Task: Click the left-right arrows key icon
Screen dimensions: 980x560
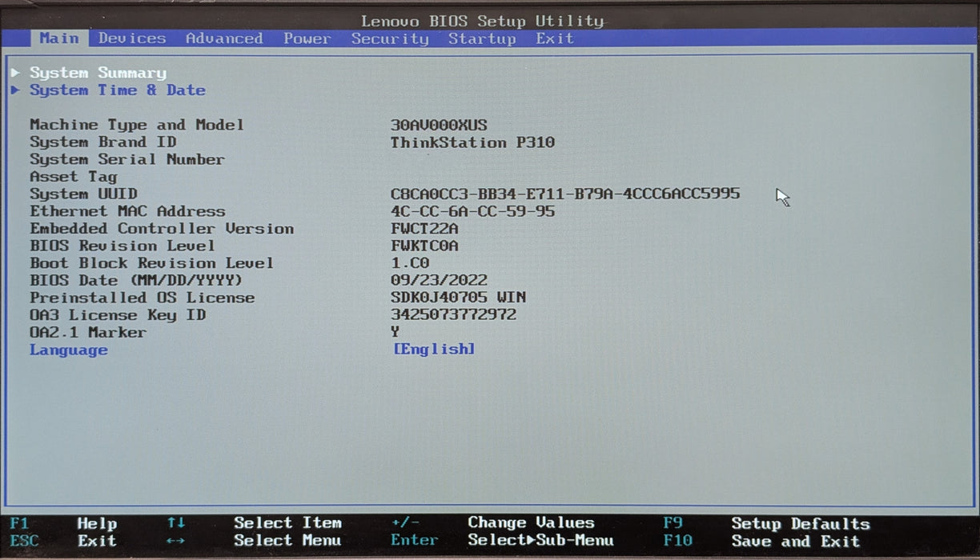Action: pos(176,542)
